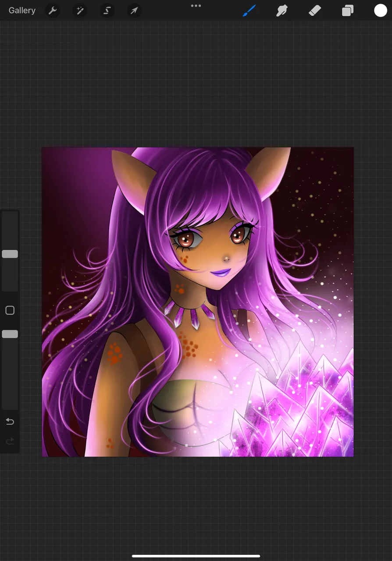The height and width of the screenshot is (561, 392).
Task: Tap the three-dot multitasking menu
Action: (196, 6)
